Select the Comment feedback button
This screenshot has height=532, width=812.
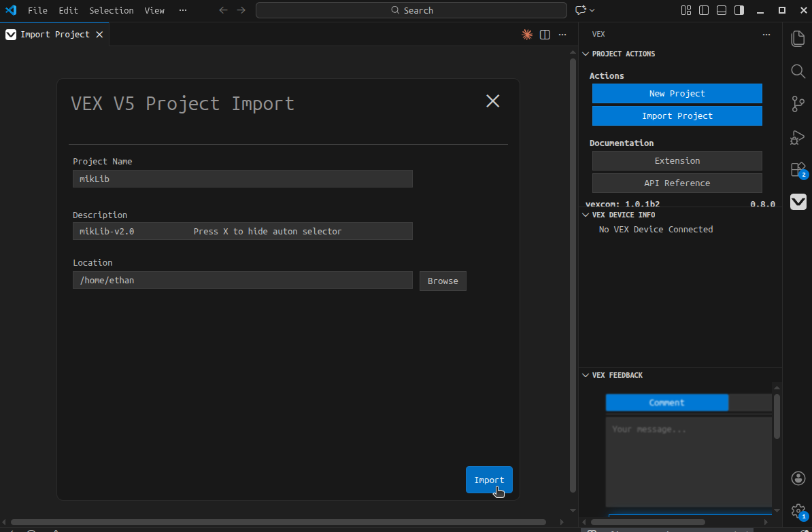(667, 403)
